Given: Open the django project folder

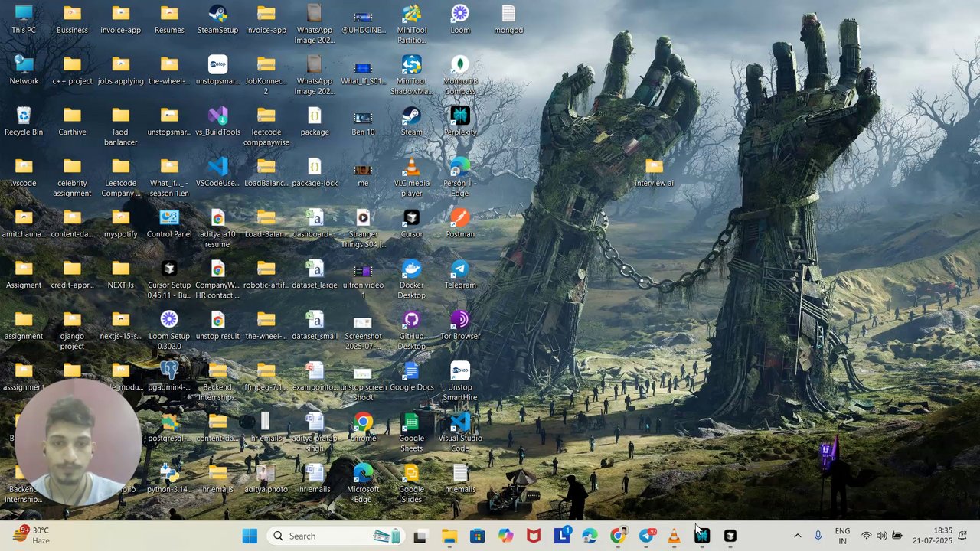Looking at the screenshot, I should pos(72,331).
